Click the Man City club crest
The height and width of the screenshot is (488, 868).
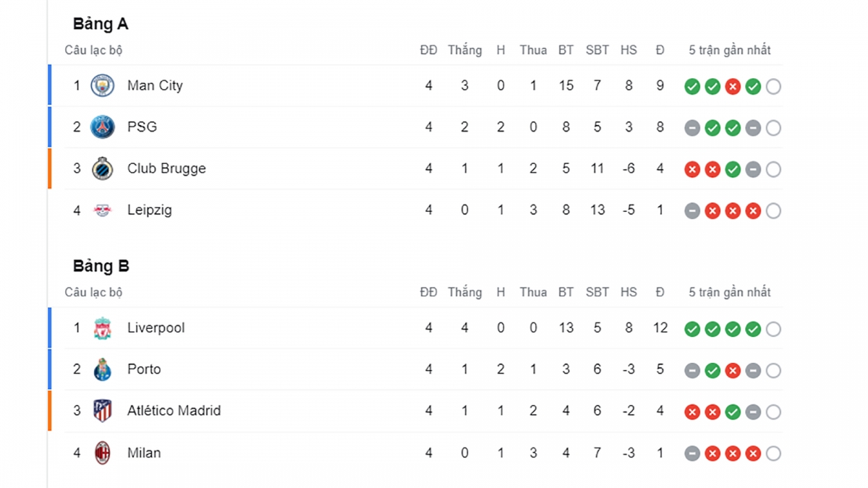[x=103, y=86]
